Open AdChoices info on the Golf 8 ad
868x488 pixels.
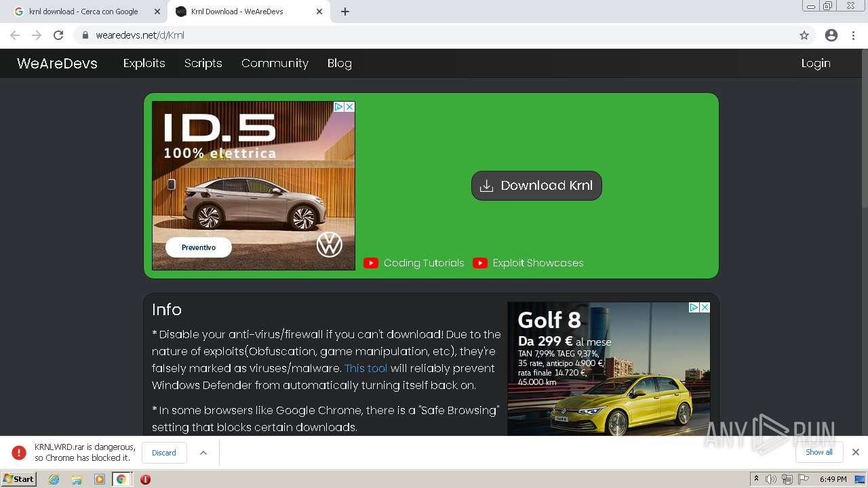tap(694, 308)
